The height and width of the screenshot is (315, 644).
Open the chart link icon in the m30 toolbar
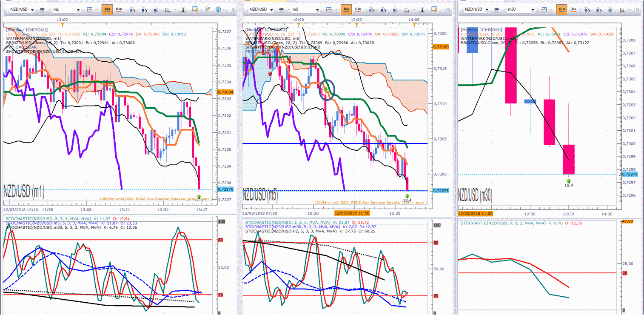tap(497, 9)
